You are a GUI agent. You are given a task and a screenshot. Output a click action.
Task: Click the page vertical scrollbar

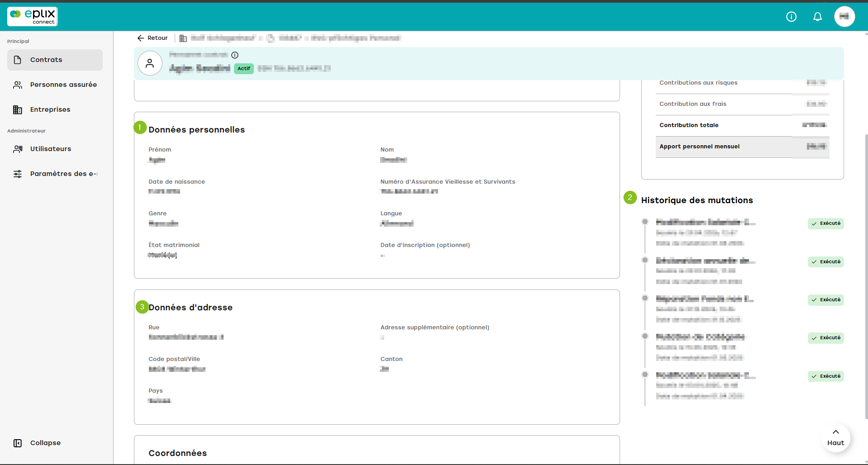tap(866, 276)
